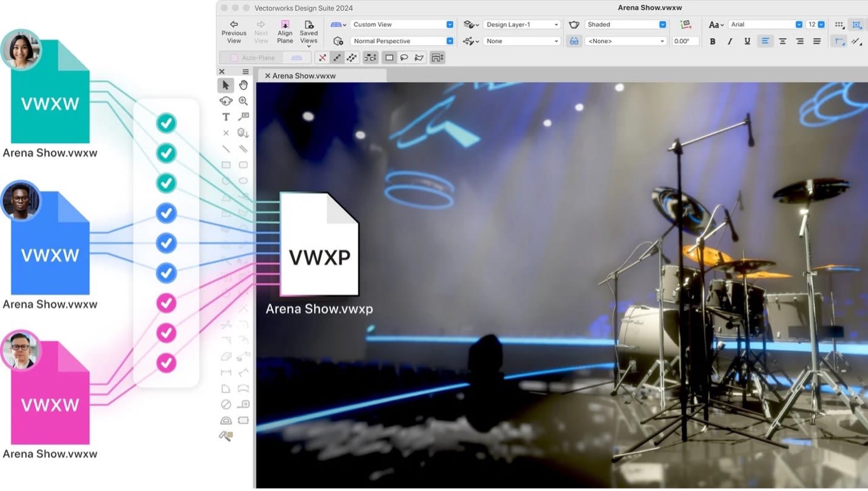The width and height of the screenshot is (868, 491).
Task: Open the Shaded render mode dropdown
Action: [x=626, y=24]
